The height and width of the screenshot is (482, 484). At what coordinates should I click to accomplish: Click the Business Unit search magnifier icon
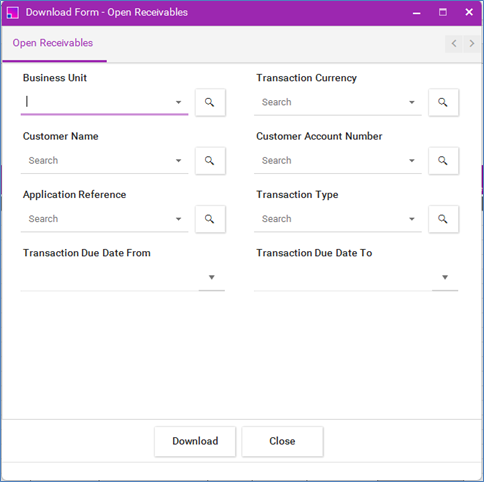tap(210, 102)
